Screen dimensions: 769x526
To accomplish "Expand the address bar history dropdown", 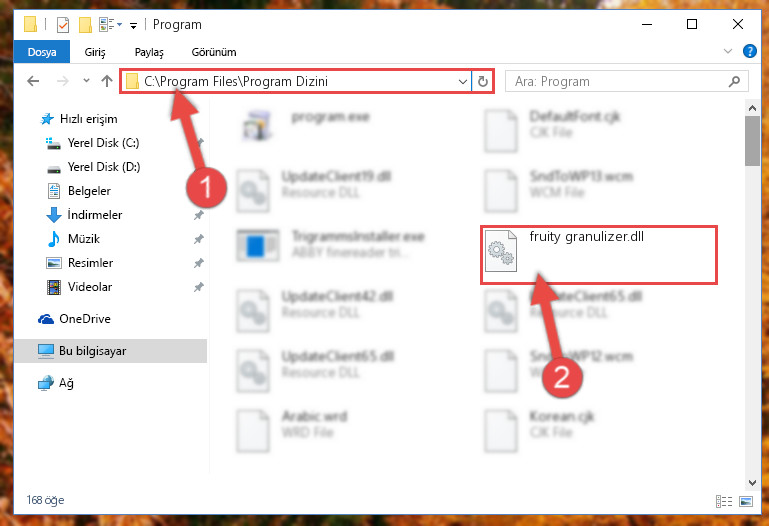I will (x=462, y=81).
